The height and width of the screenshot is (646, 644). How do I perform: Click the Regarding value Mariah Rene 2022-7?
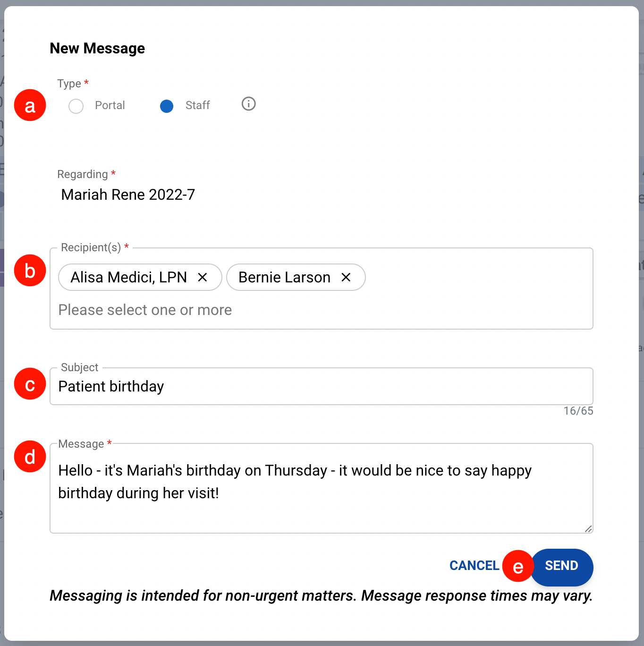pos(128,195)
